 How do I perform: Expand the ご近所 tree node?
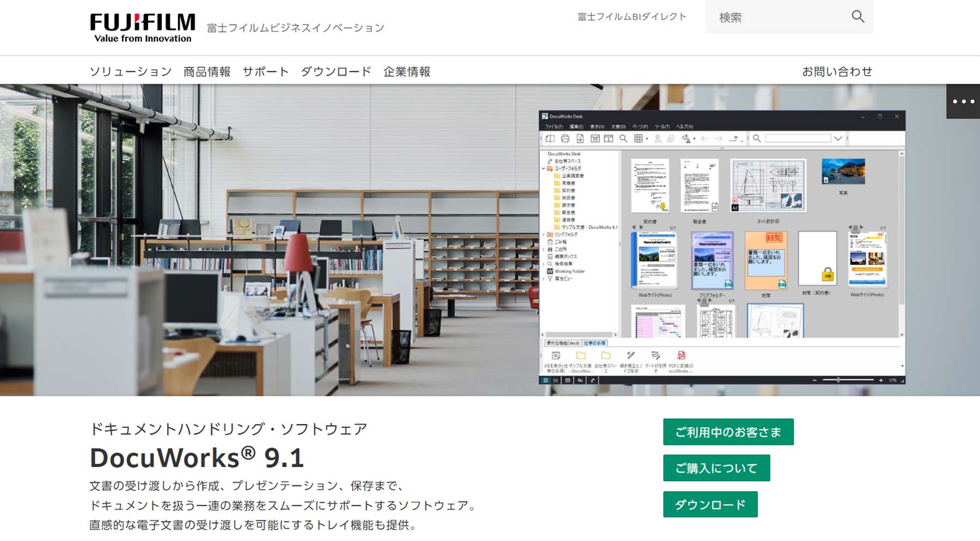pyautogui.click(x=543, y=249)
